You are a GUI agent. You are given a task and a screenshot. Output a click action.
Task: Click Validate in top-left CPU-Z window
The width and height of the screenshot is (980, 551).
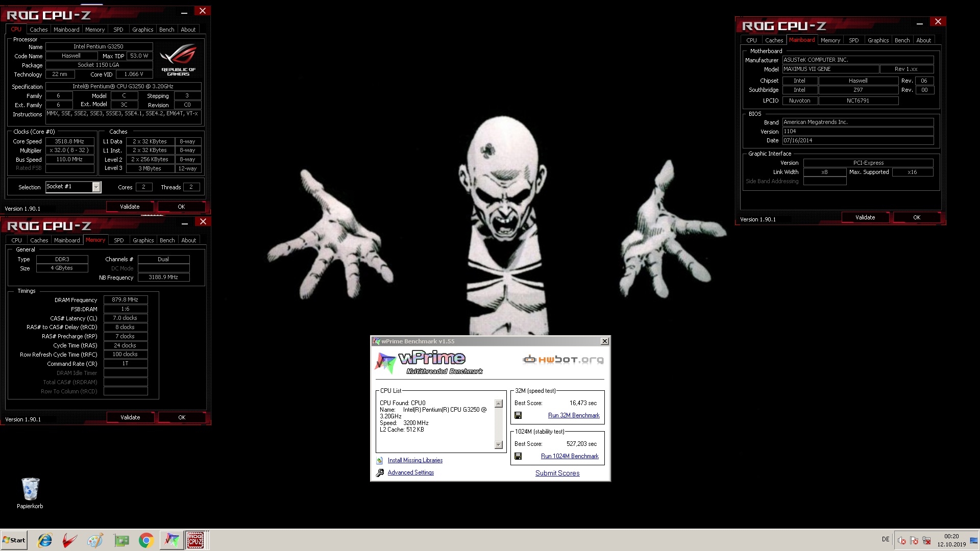[x=130, y=207]
